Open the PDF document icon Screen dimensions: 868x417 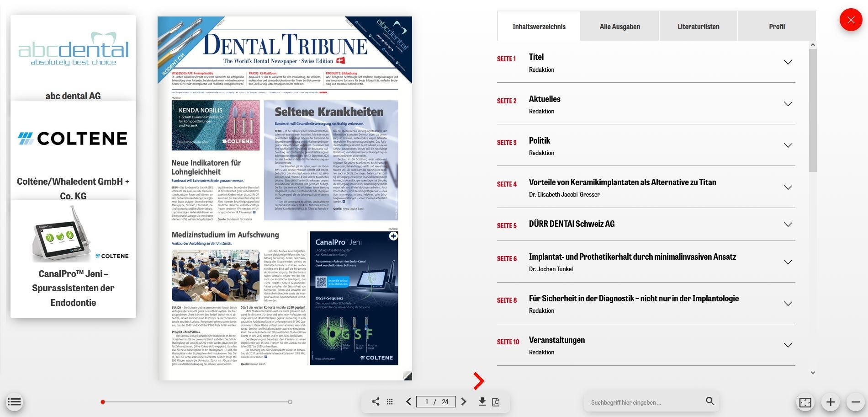(496, 402)
